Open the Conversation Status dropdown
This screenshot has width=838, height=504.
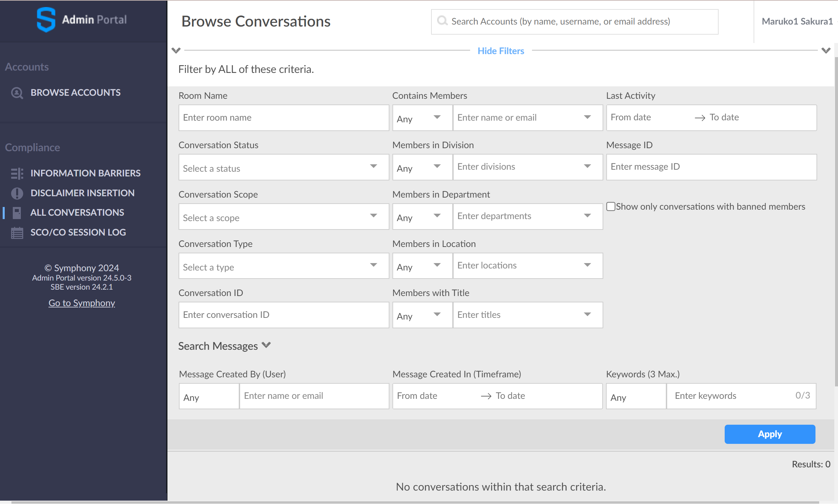[284, 167]
